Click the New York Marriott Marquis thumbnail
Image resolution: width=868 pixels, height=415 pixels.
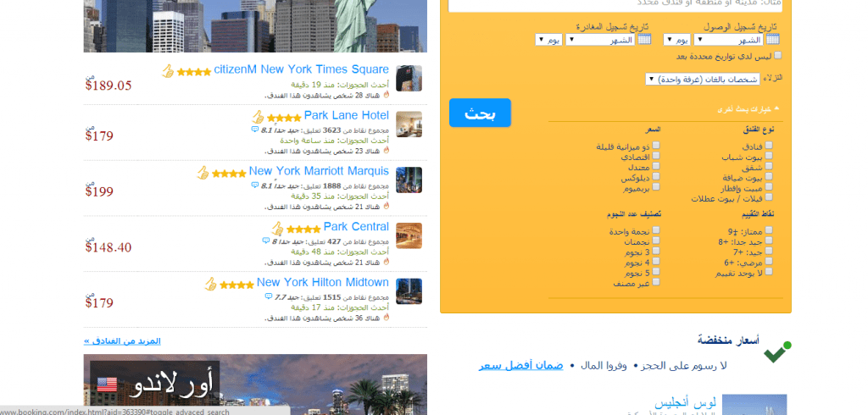[x=409, y=180]
